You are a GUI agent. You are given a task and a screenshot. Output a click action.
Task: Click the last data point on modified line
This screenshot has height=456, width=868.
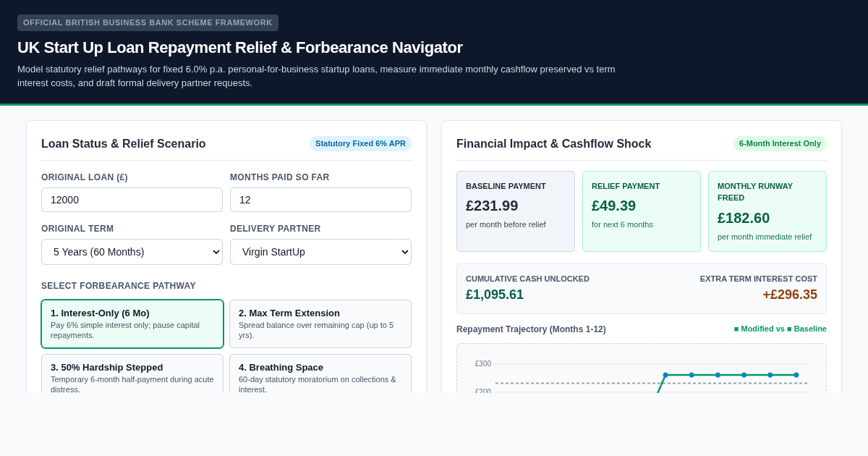click(796, 375)
